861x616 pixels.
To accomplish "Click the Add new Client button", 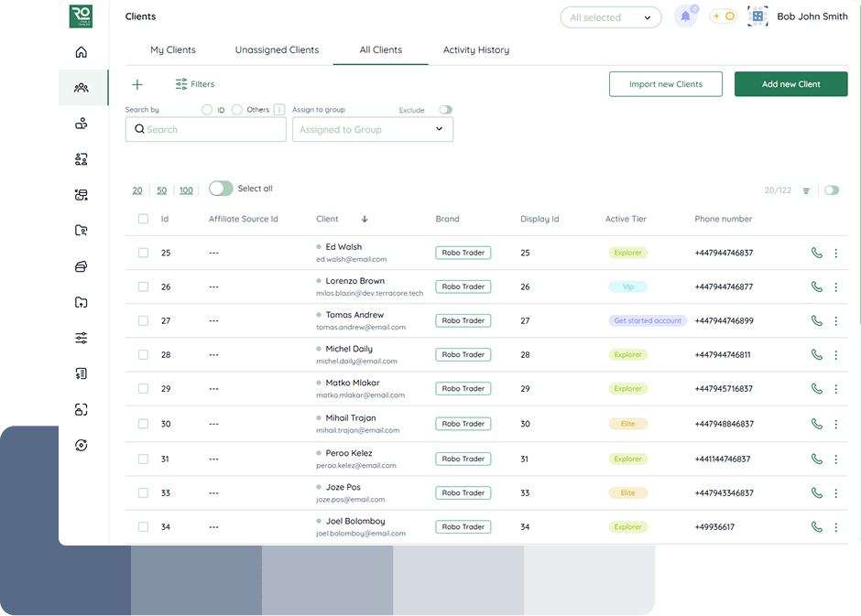I will tap(790, 84).
